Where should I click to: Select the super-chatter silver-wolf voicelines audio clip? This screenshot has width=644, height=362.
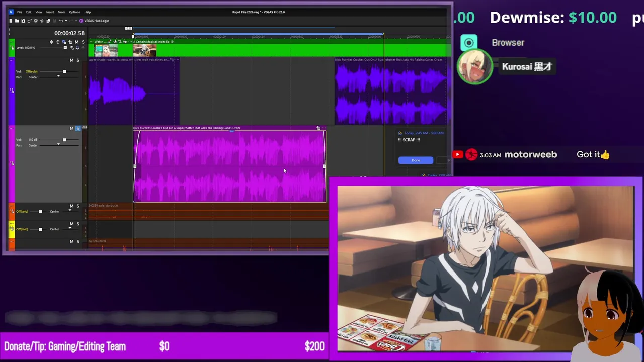coord(134,90)
